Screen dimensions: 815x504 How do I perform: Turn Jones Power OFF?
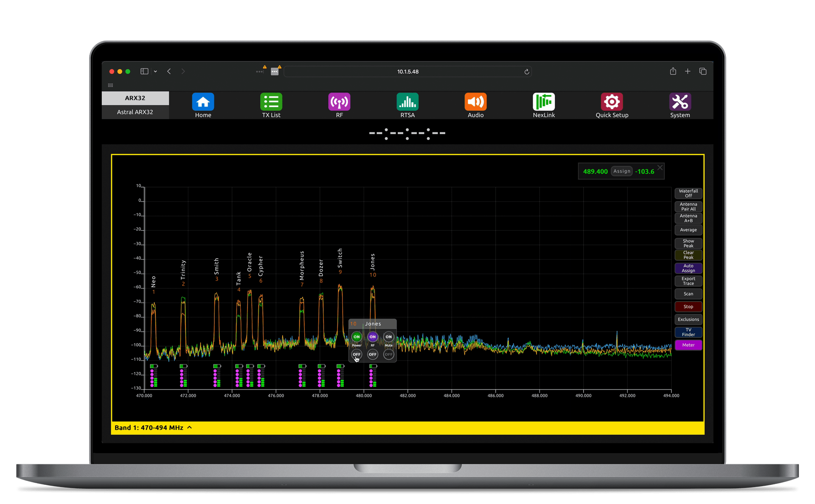point(357,354)
